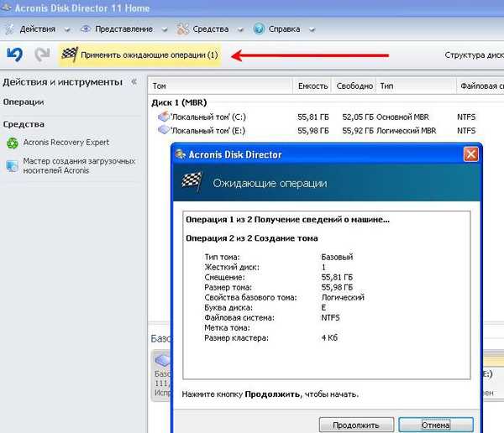Select volume 'Локальный том' (C:)

tap(208, 117)
